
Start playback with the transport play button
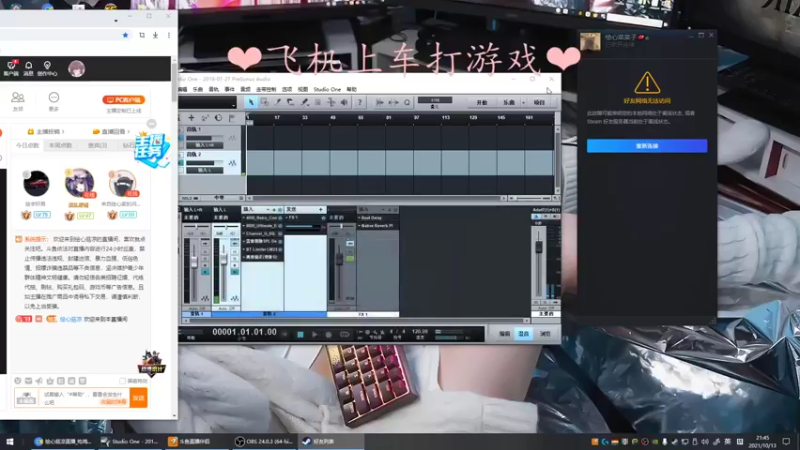[x=314, y=334]
